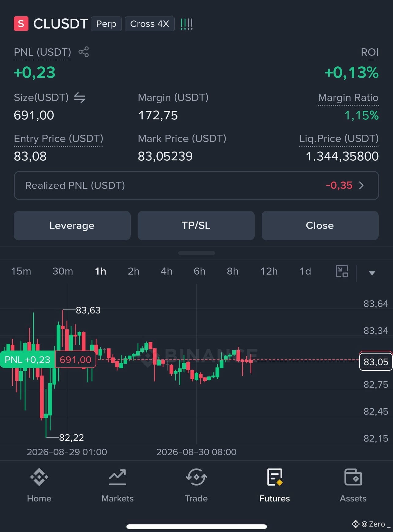Select the 2h chart interval
Screen dimensions: 393x532
pos(133,271)
